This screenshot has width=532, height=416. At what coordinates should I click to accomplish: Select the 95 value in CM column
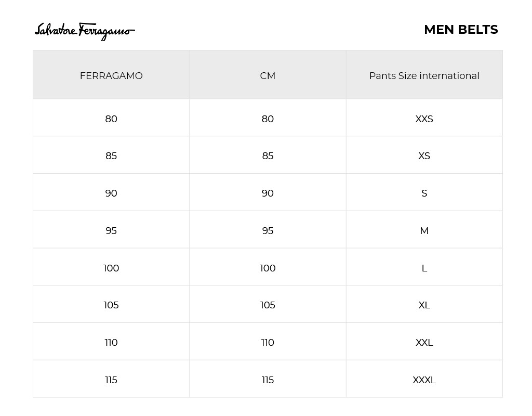268,231
